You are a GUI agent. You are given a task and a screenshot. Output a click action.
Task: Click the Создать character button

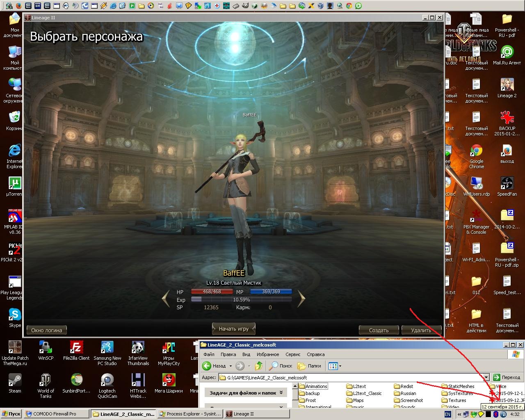click(x=379, y=330)
